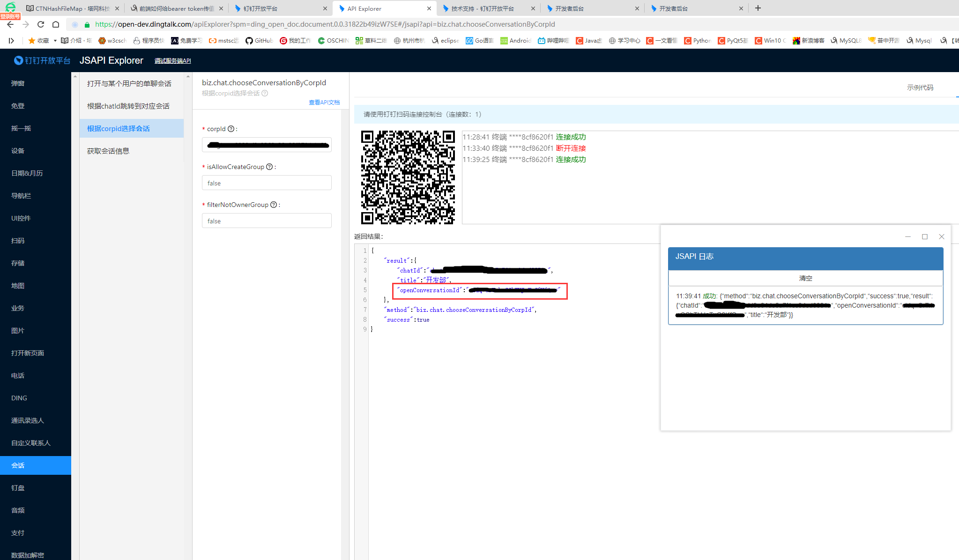Viewport: 959px width, 560px height.
Task: Open the 哔哩哔哩 bookmark
Action: (553, 41)
